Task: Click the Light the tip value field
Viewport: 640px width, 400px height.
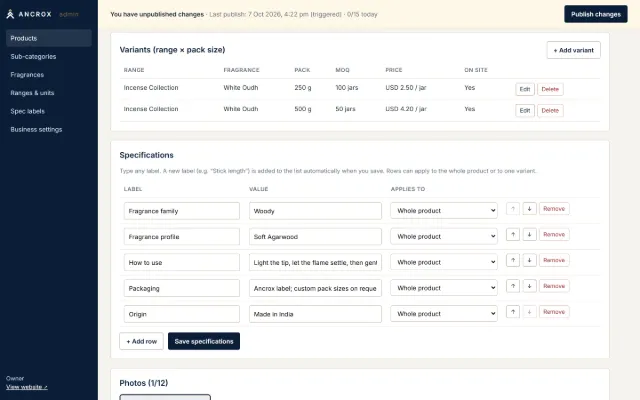Action: pyautogui.click(x=315, y=262)
